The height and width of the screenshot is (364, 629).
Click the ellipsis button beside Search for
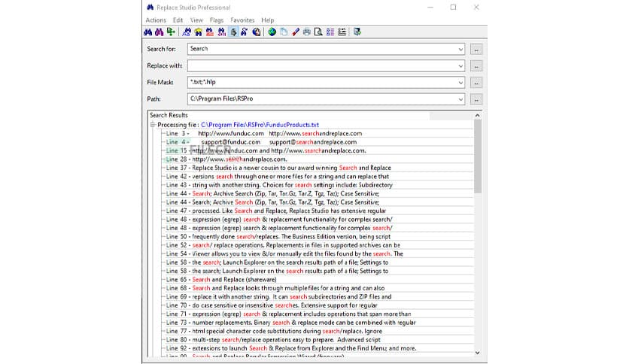pyautogui.click(x=476, y=49)
